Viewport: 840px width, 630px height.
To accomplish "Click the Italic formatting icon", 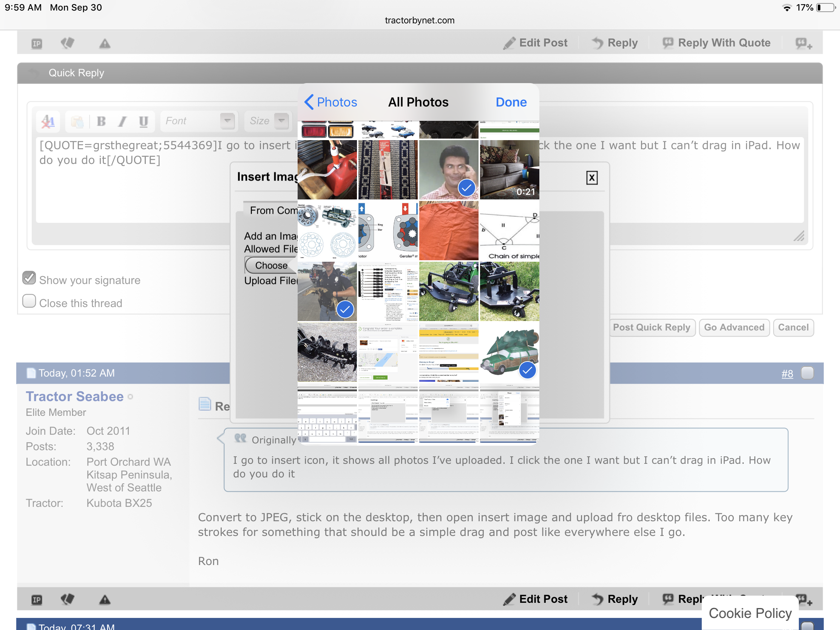I will click(x=122, y=121).
